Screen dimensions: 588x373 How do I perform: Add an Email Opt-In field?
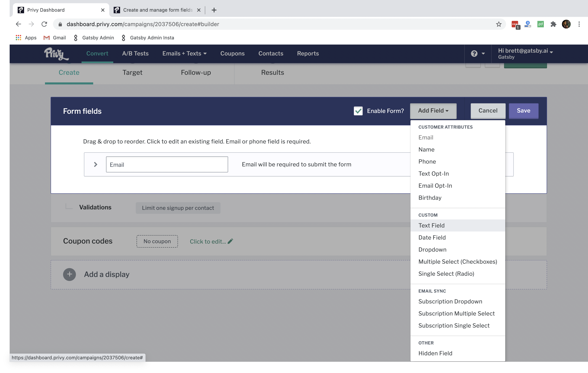click(458, 186)
